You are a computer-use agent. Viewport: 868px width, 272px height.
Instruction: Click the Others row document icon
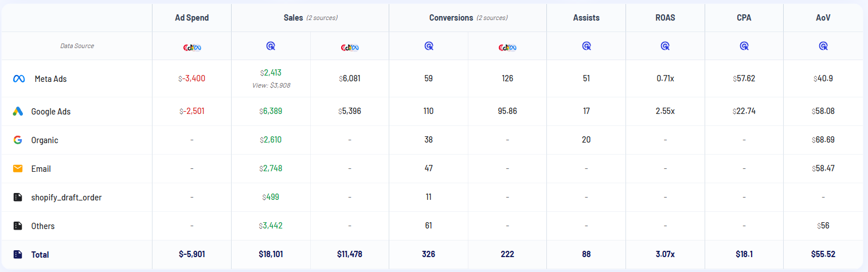[x=18, y=226]
